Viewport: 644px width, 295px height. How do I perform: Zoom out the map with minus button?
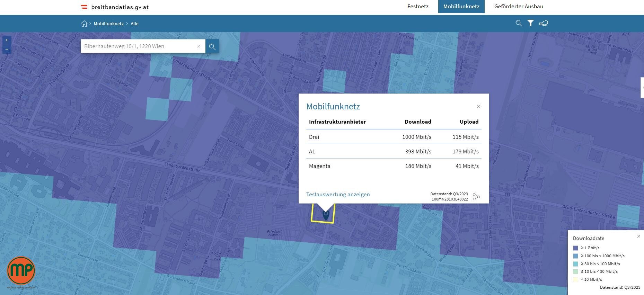(x=7, y=50)
